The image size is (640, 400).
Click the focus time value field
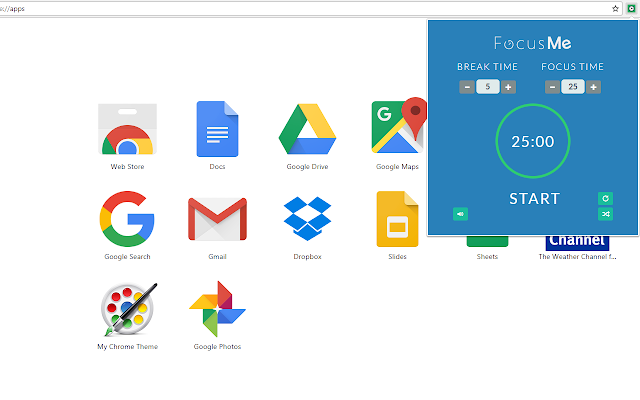573,87
